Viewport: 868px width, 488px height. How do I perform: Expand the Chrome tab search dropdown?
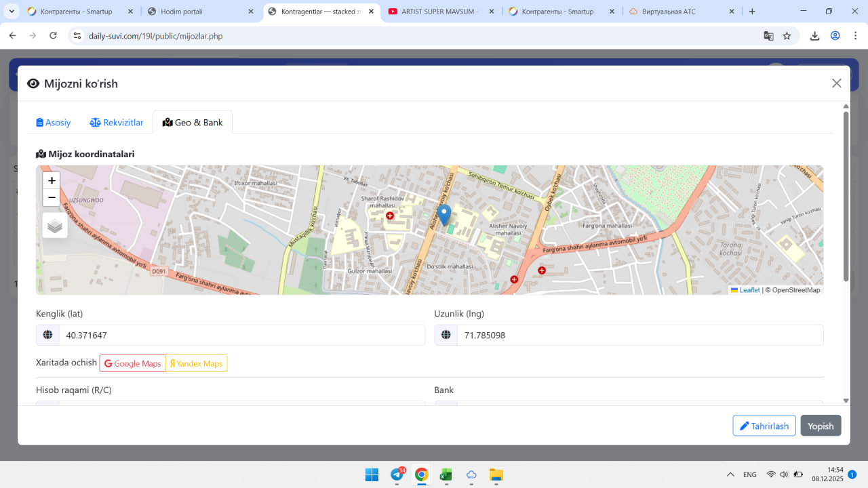click(12, 12)
